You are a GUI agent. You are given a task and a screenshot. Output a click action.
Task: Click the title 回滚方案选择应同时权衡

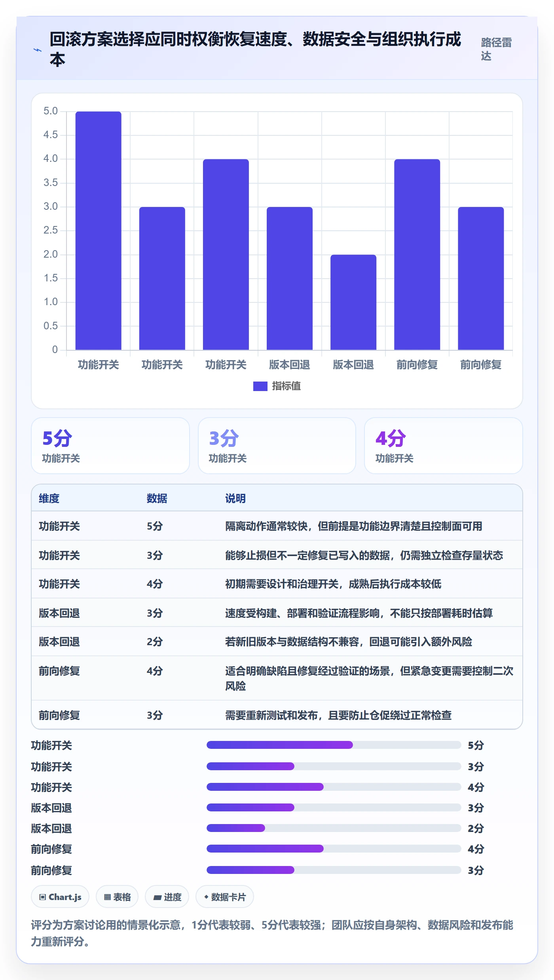tap(255, 49)
